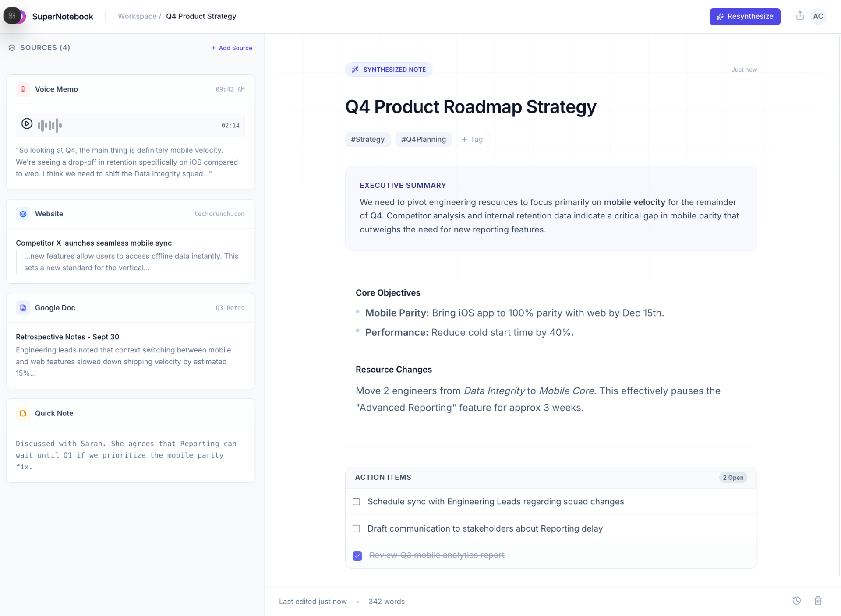Select the '#Q4Planning' tag pill
This screenshot has width=841, height=616.
click(423, 139)
